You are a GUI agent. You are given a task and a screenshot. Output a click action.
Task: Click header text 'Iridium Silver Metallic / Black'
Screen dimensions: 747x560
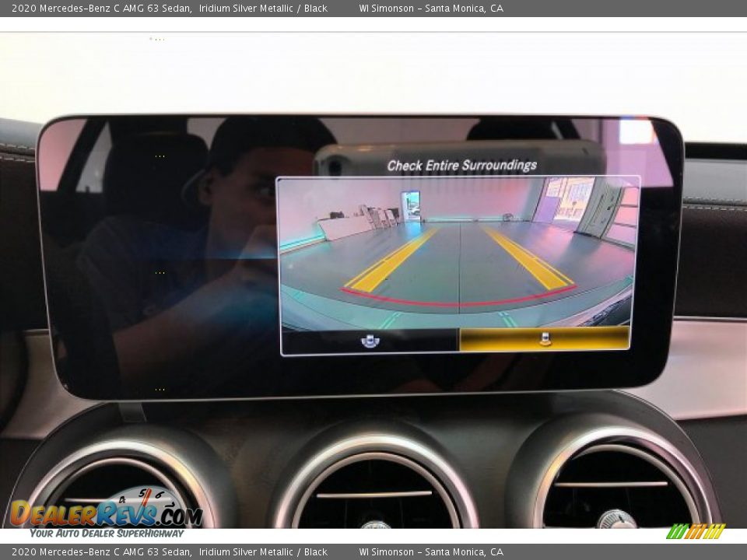263,9
